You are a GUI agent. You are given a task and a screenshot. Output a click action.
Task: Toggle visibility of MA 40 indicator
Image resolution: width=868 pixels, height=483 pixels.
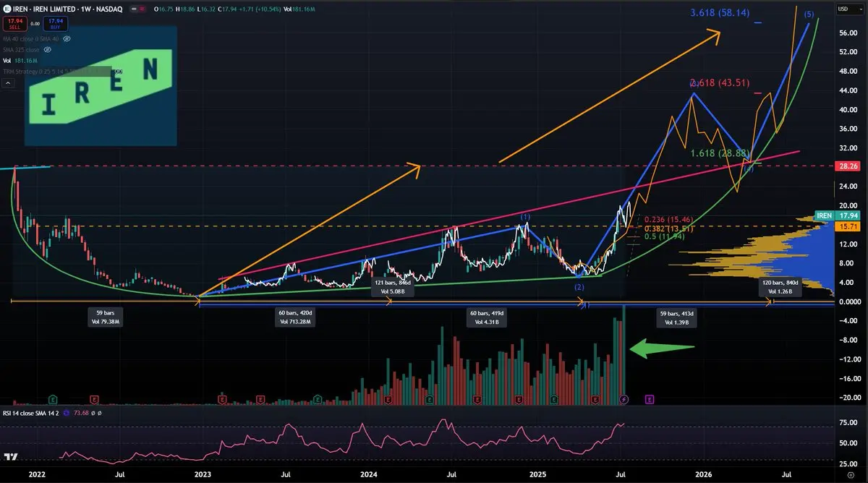tap(67, 38)
